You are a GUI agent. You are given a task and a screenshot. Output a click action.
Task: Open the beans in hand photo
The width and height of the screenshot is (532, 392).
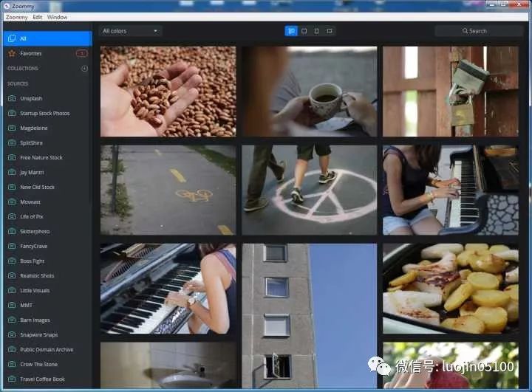168,92
